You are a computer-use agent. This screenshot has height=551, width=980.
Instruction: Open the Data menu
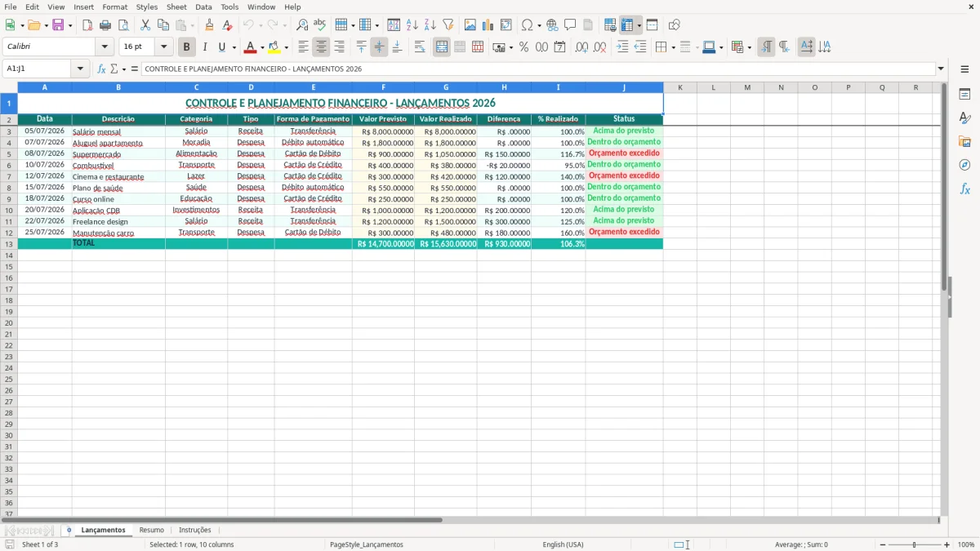(x=203, y=7)
